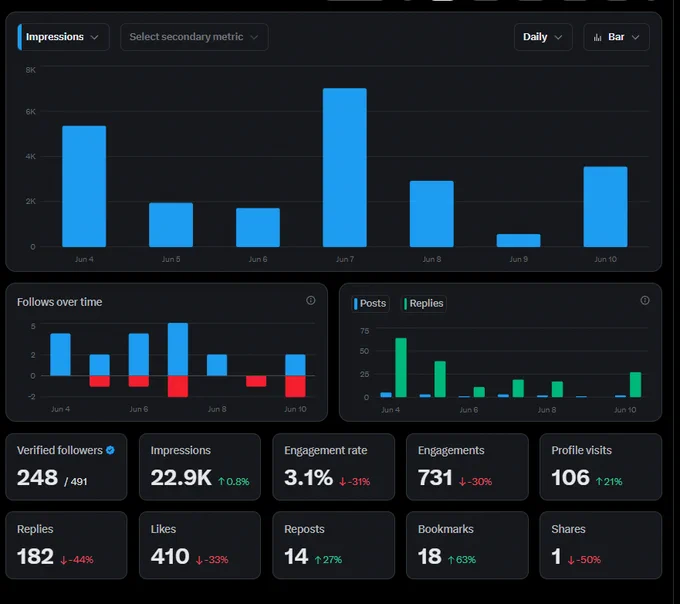
Task: Open the Bar chart type dropdown
Action: point(616,37)
